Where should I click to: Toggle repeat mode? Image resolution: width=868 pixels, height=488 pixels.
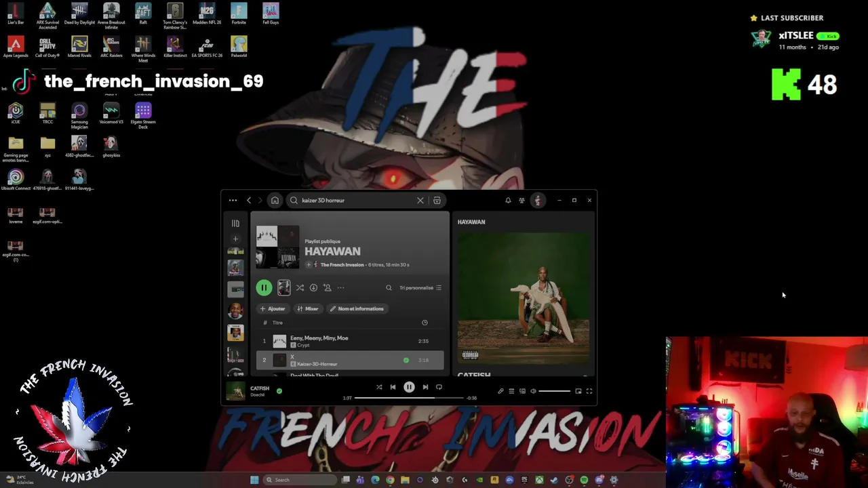[x=439, y=388]
